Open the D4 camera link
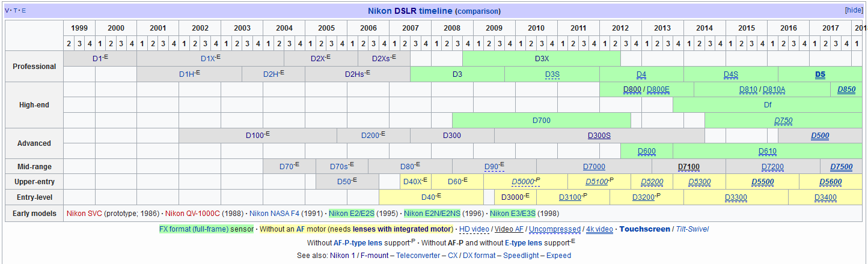The width and height of the screenshot is (868, 264). pyautogui.click(x=641, y=74)
